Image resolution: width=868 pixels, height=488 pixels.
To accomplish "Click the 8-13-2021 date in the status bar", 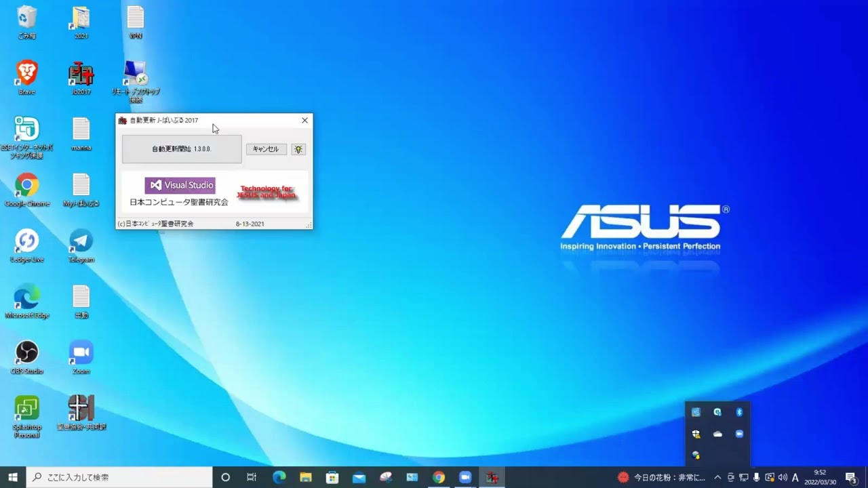I will (x=250, y=224).
